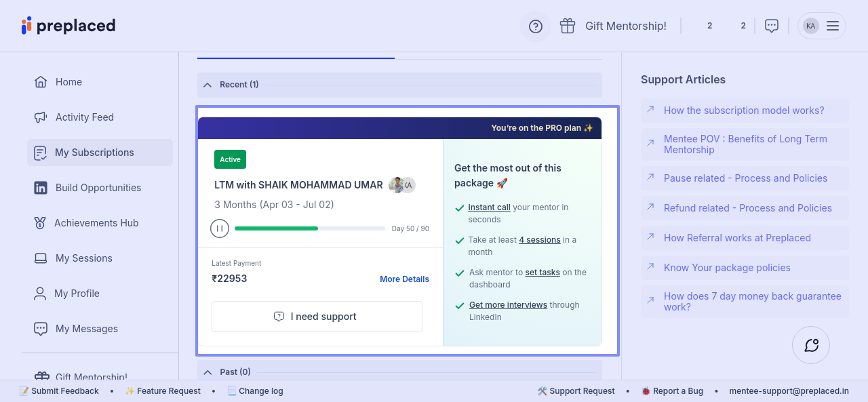Screen dimensions: 868x402
Task: Click arrow icon beside Know Your package policies
Action: 650,266
